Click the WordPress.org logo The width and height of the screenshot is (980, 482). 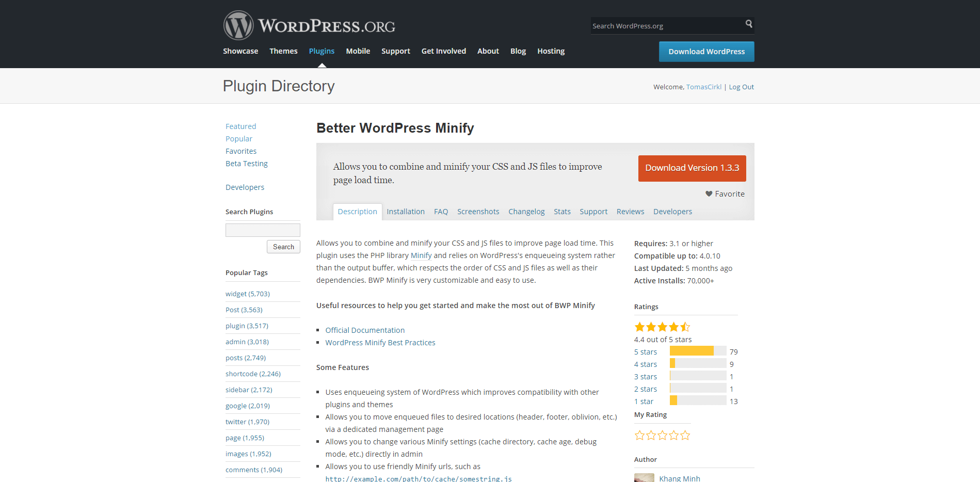coord(309,25)
